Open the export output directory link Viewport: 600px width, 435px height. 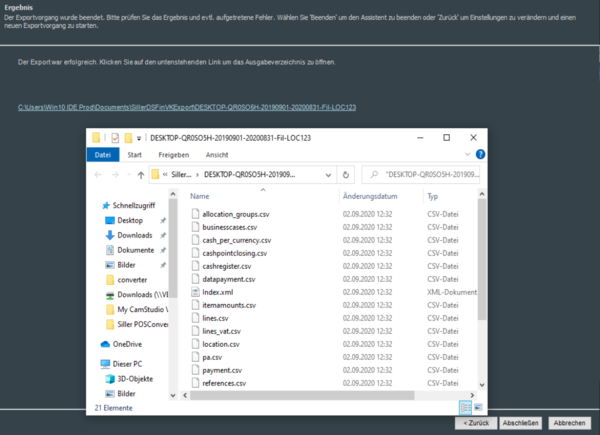click(187, 107)
